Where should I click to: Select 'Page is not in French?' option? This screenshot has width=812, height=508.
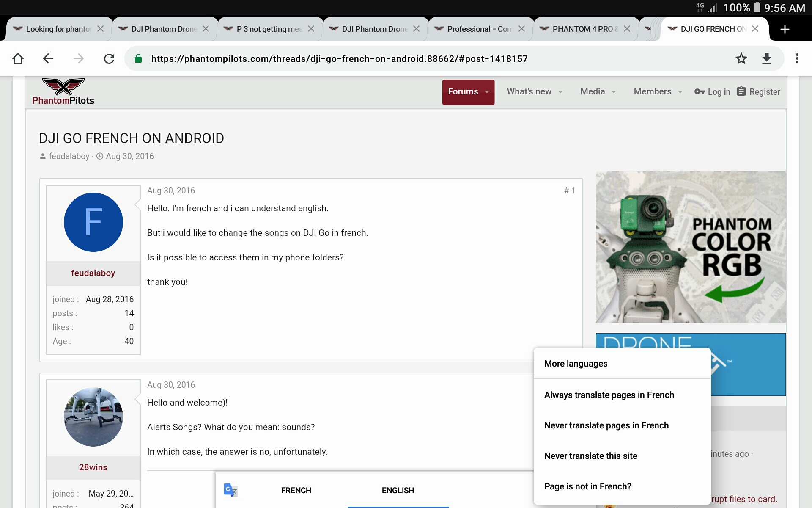tap(622, 486)
